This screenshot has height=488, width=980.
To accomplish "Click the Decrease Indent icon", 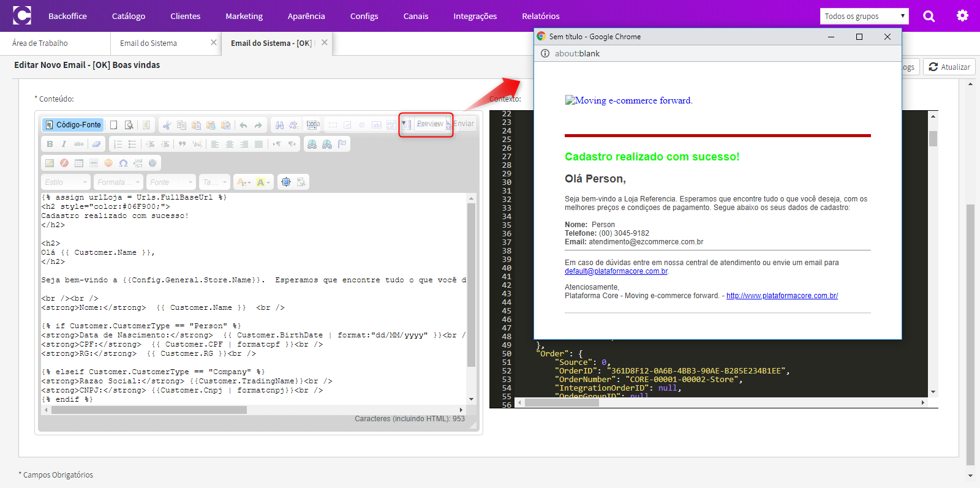I will coord(150,144).
